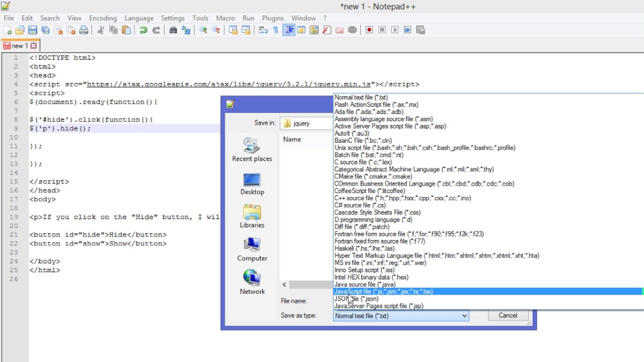Choose Cascade Style Sheets File type

pos(488,212)
